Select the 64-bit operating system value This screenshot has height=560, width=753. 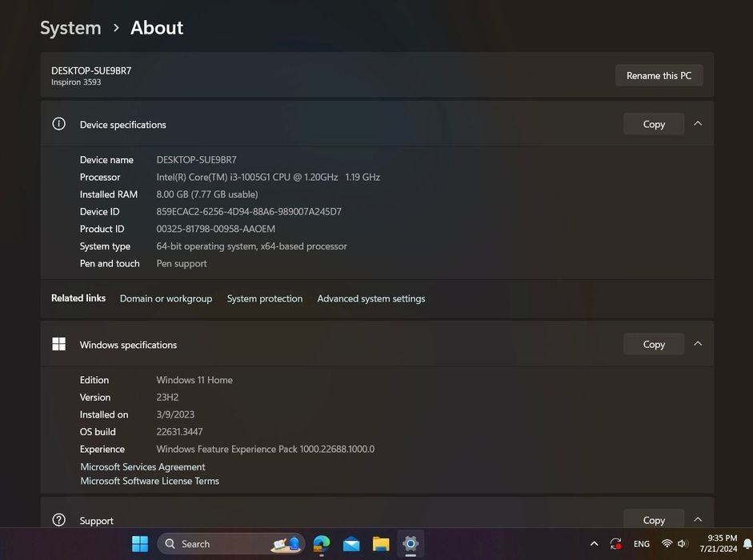coord(251,246)
